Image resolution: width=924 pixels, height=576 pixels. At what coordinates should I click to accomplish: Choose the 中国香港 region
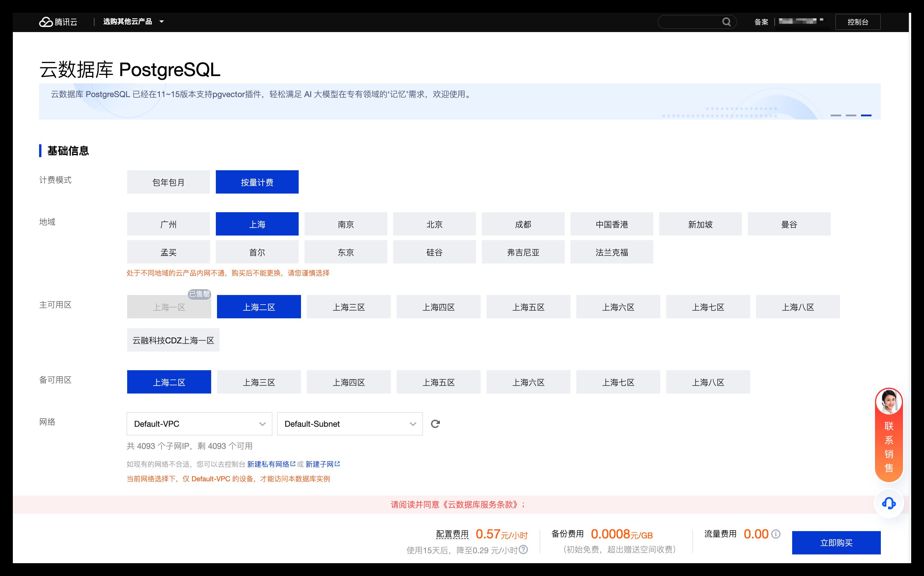tap(611, 224)
